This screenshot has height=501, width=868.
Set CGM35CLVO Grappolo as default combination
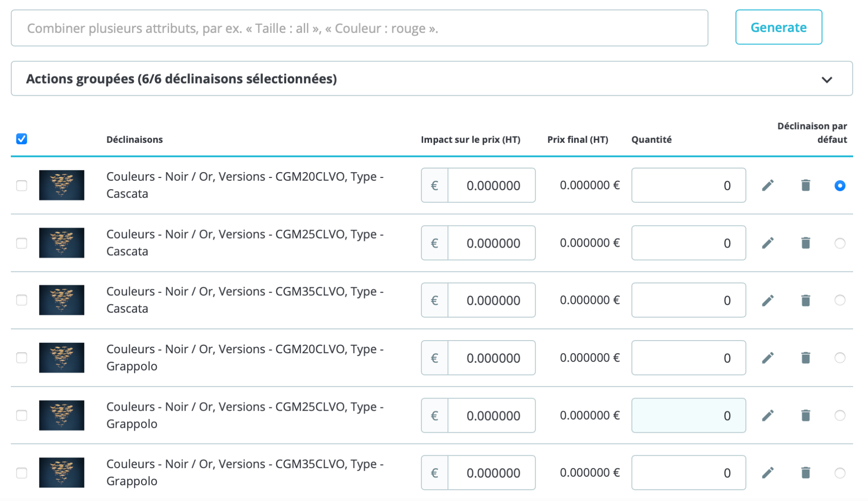(x=840, y=473)
